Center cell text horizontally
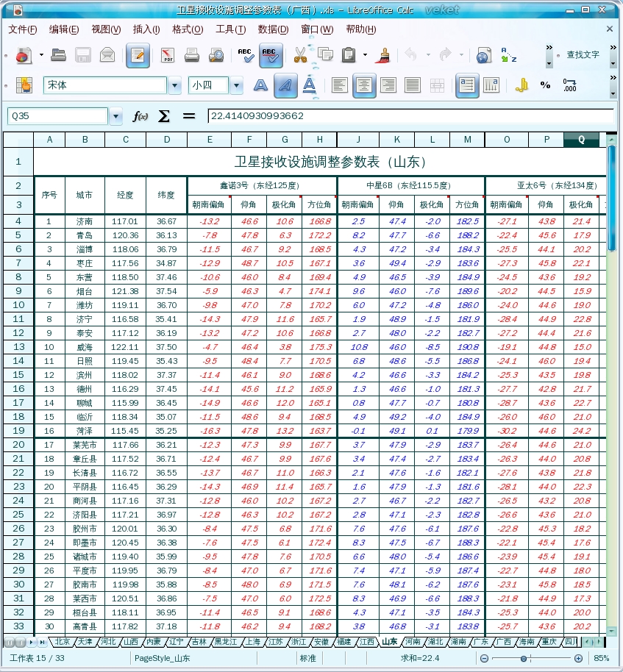 (364, 86)
